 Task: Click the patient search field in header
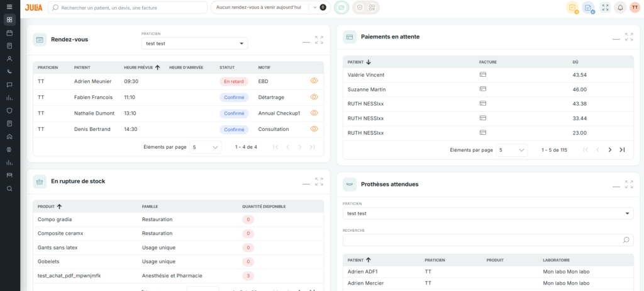128,8
